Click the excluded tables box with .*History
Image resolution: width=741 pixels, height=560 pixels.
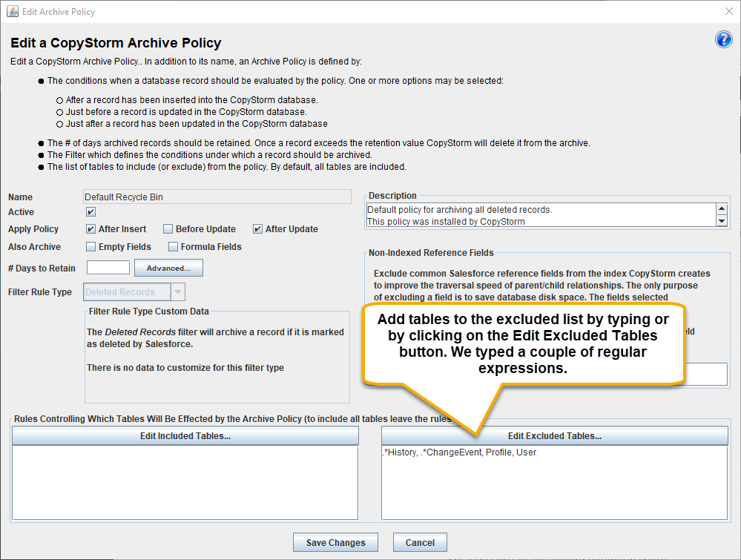pos(555,483)
